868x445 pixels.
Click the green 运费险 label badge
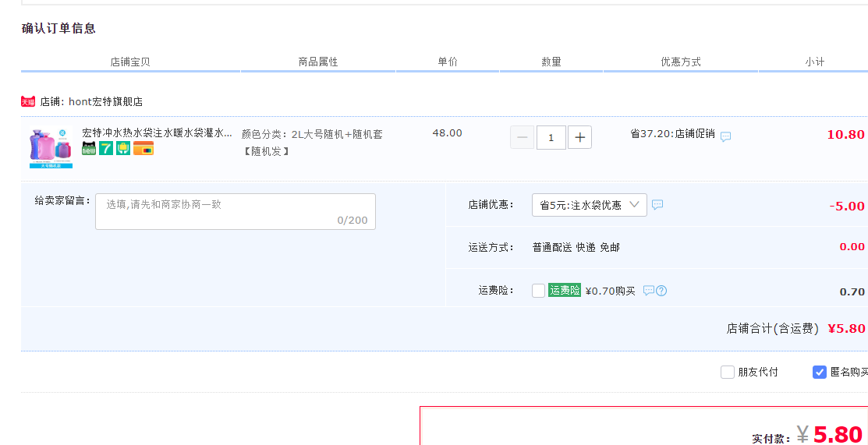(x=565, y=290)
